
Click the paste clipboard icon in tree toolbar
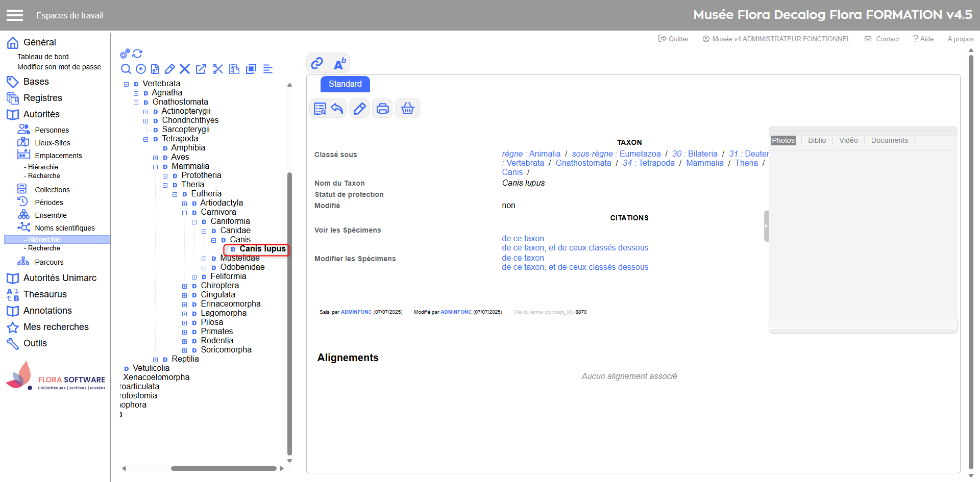click(x=234, y=69)
